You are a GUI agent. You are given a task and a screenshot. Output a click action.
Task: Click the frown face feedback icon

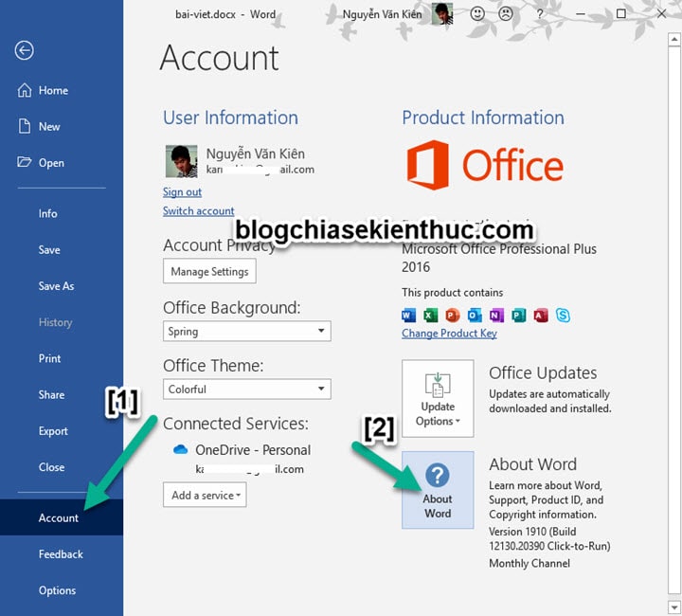506,14
